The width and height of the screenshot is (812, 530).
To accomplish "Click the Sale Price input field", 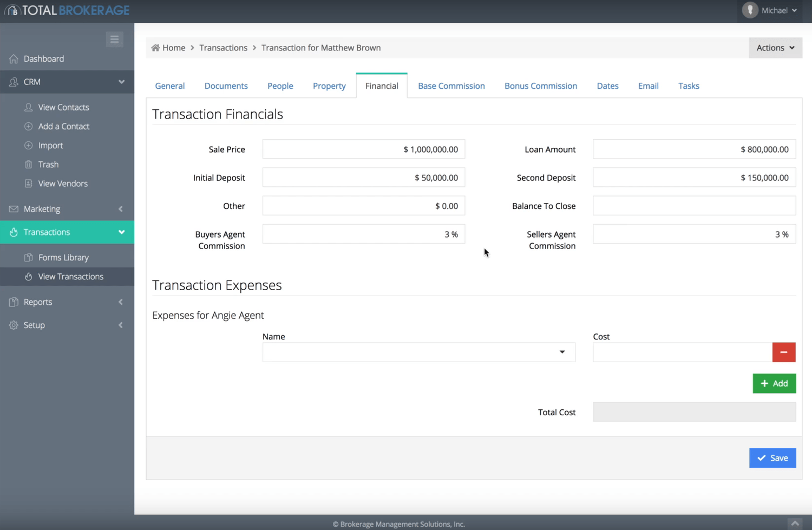I will click(x=363, y=149).
